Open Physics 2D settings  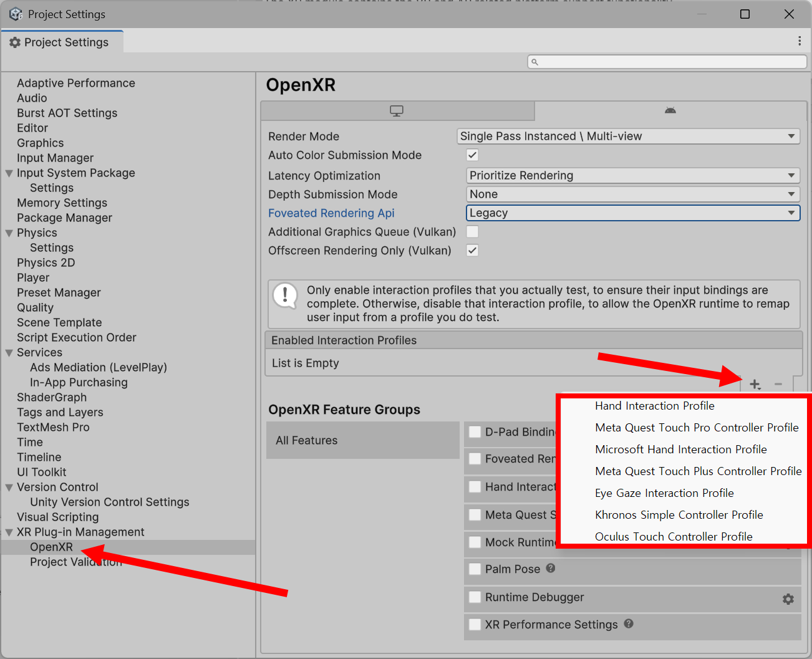46,263
